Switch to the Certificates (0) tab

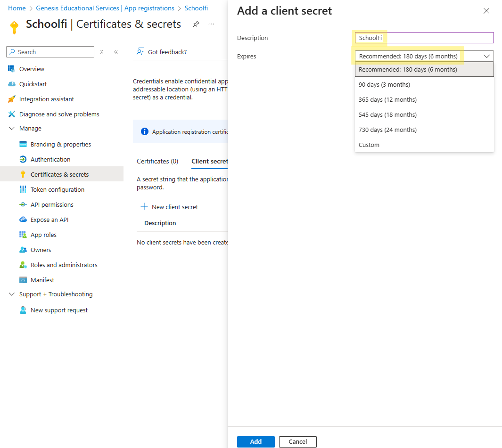point(157,161)
